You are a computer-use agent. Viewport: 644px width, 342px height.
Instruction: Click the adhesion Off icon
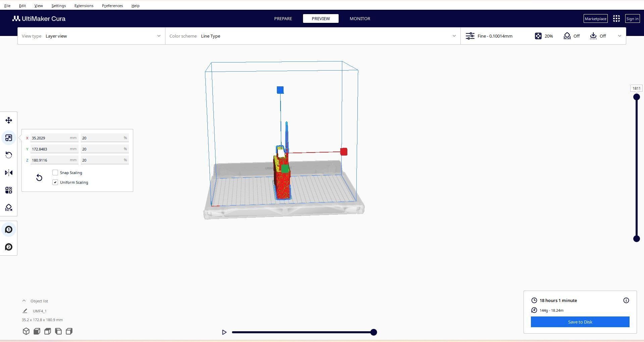(x=593, y=36)
